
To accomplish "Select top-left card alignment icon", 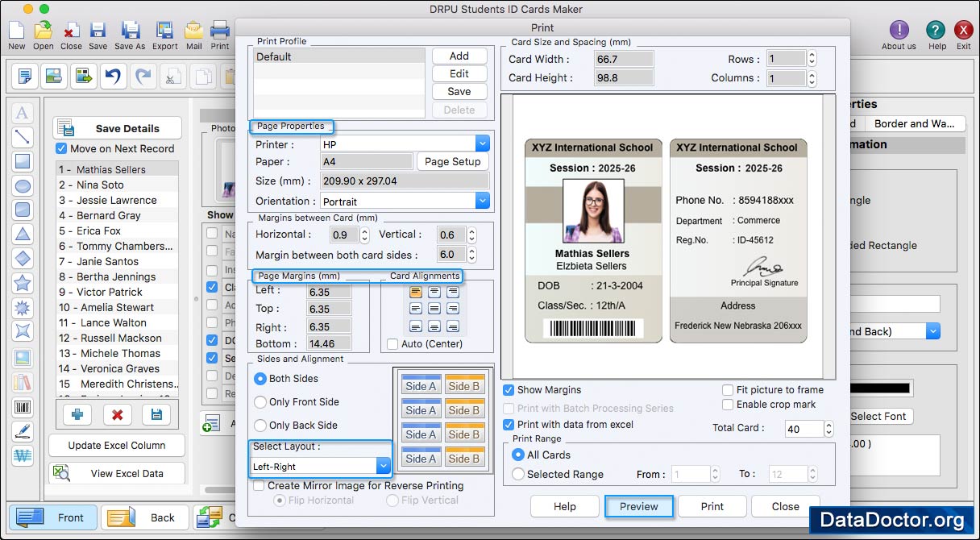I will 416,292.
